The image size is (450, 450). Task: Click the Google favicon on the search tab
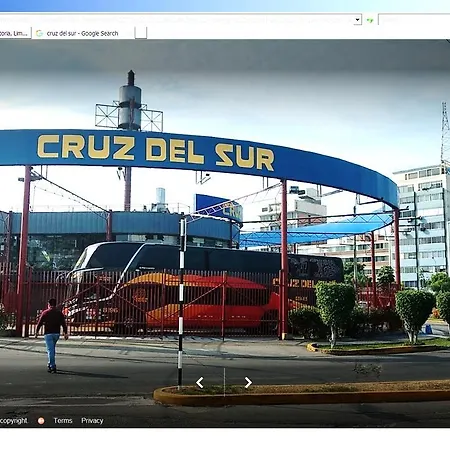click(x=39, y=33)
